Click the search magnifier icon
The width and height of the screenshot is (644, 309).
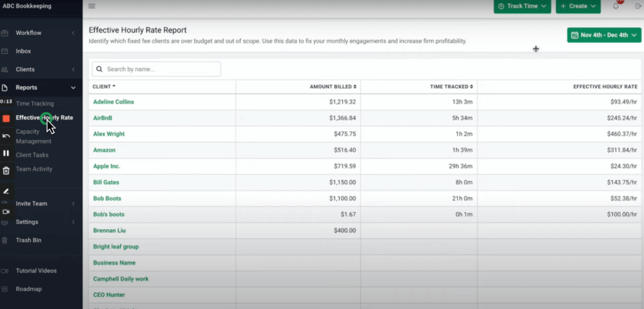(x=99, y=69)
